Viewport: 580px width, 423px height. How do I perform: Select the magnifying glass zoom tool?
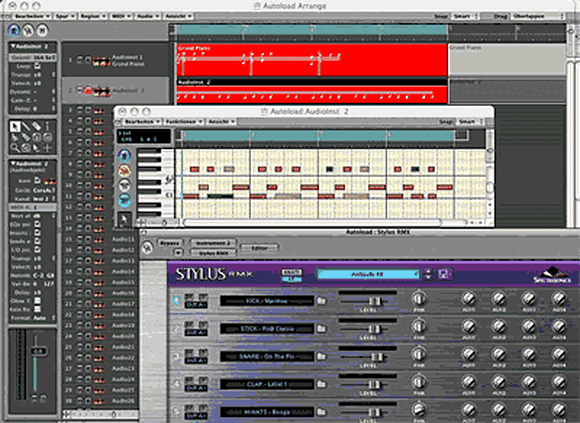point(14,148)
